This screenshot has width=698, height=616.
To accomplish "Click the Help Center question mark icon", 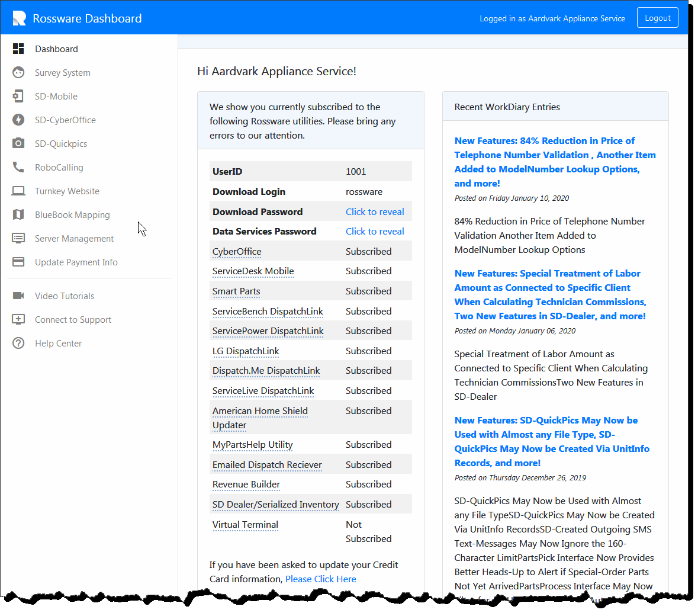I will (18, 343).
